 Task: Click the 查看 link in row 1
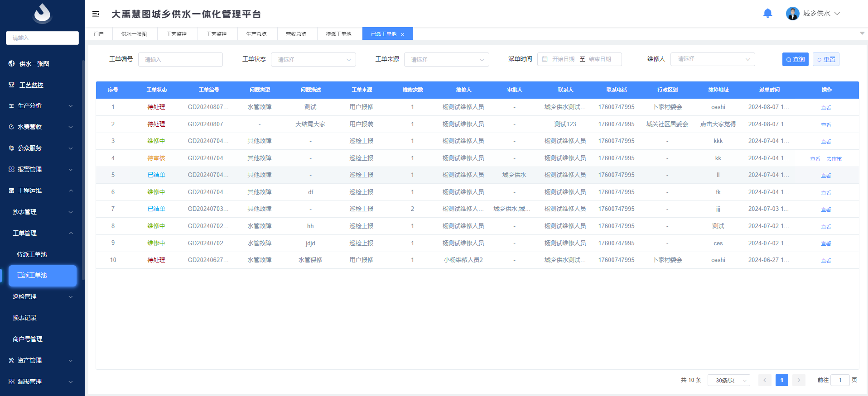826,108
